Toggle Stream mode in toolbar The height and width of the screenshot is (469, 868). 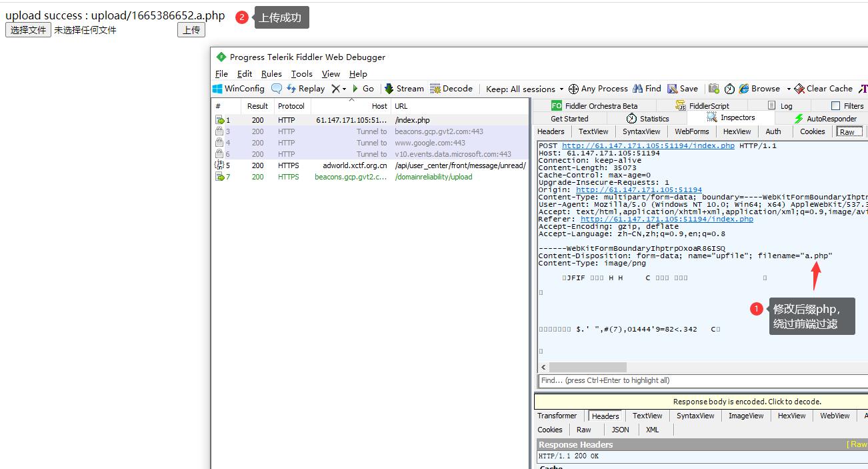404,89
